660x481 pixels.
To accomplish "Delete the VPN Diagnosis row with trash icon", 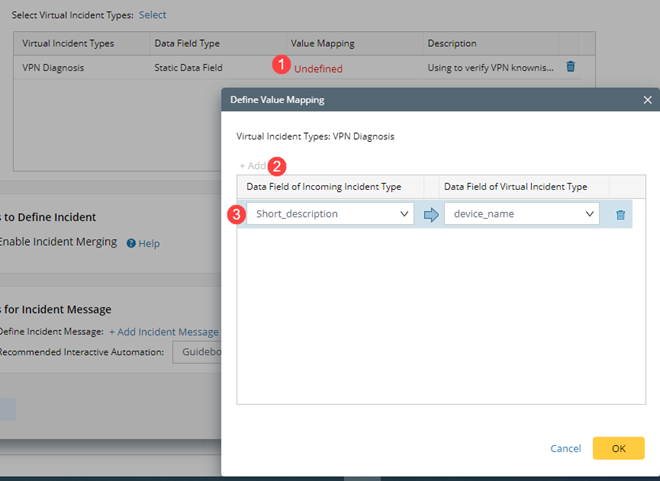I will click(x=571, y=67).
